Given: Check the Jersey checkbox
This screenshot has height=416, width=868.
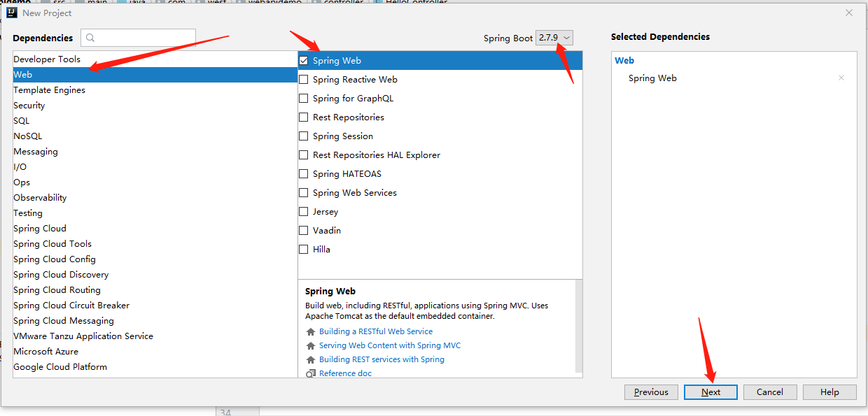Looking at the screenshot, I should pyautogui.click(x=304, y=212).
